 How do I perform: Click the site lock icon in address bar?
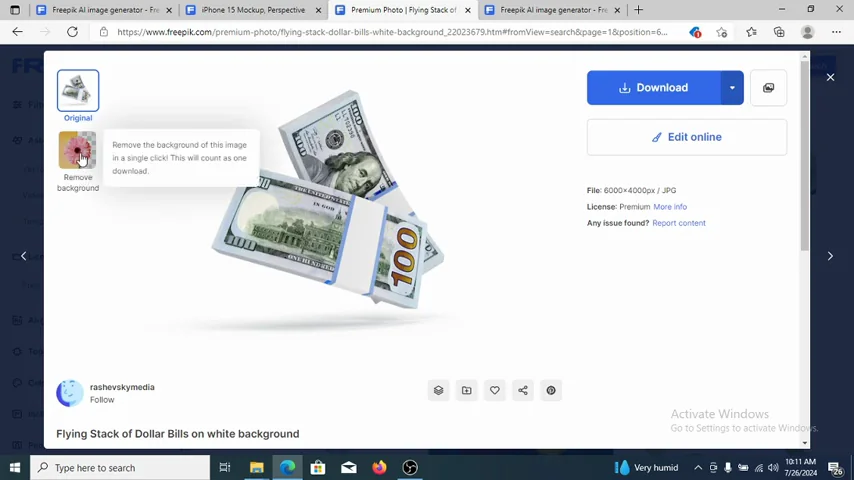coord(103,32)
